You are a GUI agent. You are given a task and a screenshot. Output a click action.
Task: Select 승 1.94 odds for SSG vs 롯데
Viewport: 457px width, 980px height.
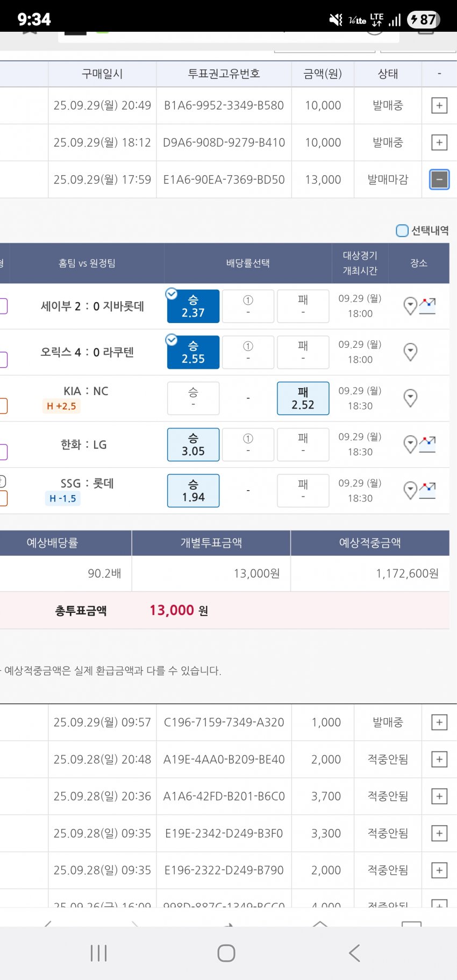(x=193, y=491)
